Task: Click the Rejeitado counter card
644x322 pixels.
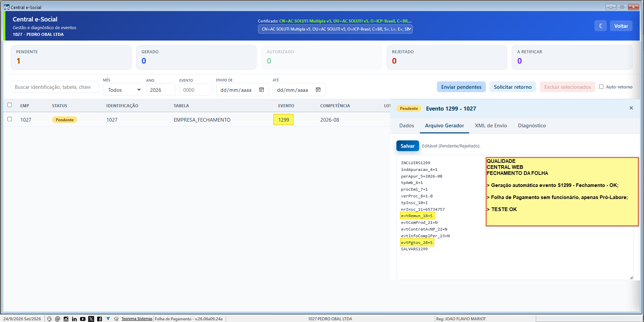Action: (x=447, y=57)
